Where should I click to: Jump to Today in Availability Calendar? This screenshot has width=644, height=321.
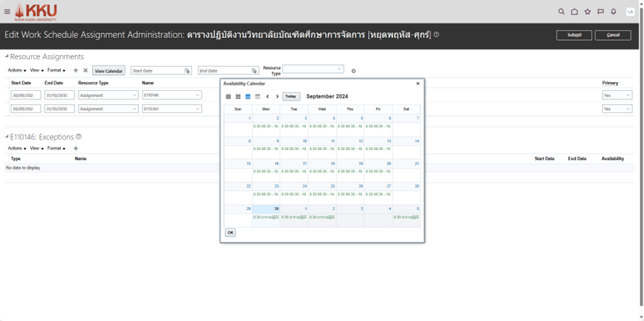coord(291,96)
